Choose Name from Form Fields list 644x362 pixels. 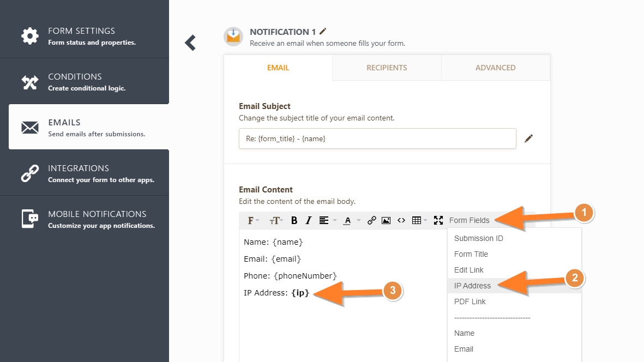pyautogui.click(x=514, y=333)
